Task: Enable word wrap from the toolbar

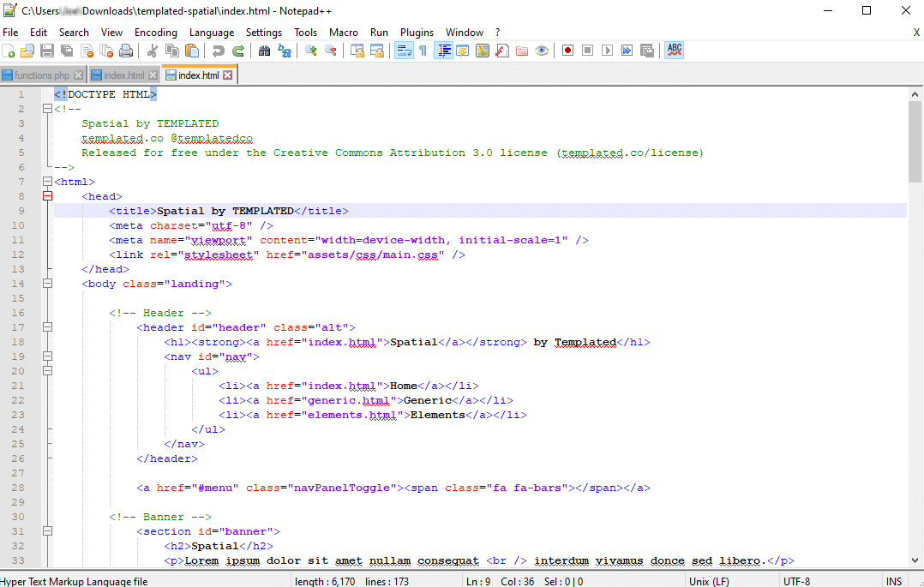Action: pos(404,50)
